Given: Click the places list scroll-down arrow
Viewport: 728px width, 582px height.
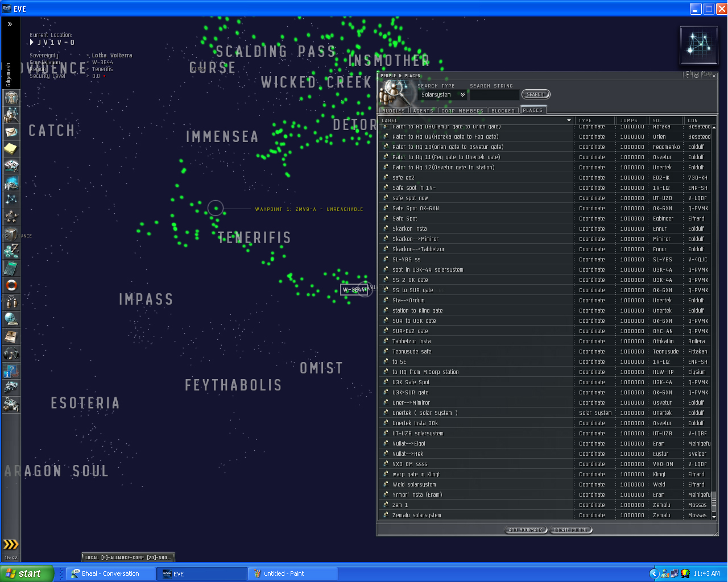Looking at the screenshot, I should click(714, 517).
